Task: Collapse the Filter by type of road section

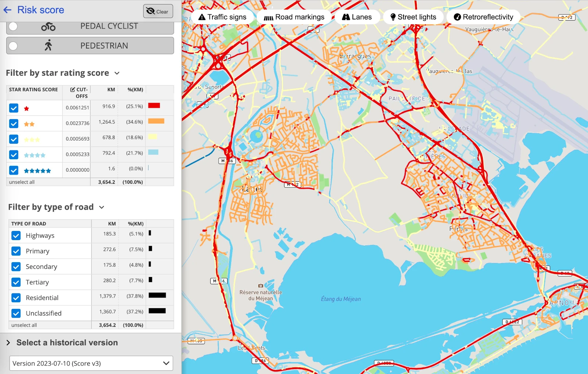Action: [102, 207]
